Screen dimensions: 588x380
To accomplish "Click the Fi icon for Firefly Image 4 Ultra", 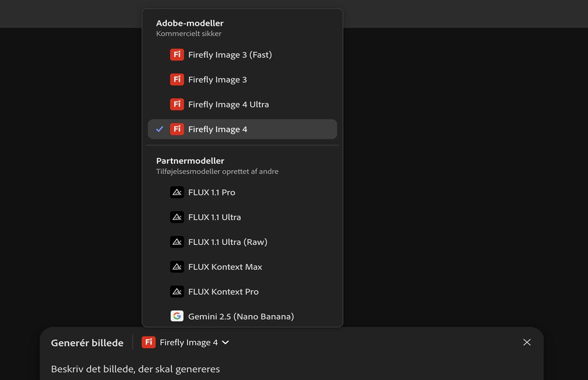I will click(x=177, y=104).
